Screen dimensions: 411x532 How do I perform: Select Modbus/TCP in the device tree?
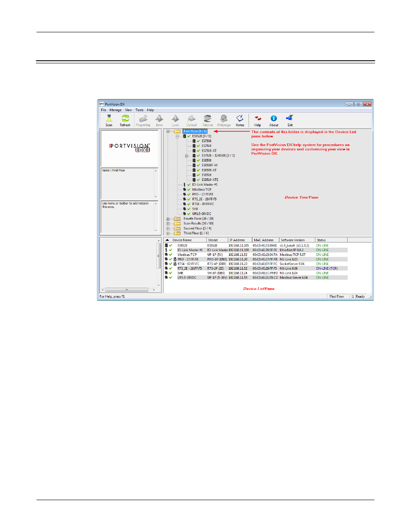[202, 190]
